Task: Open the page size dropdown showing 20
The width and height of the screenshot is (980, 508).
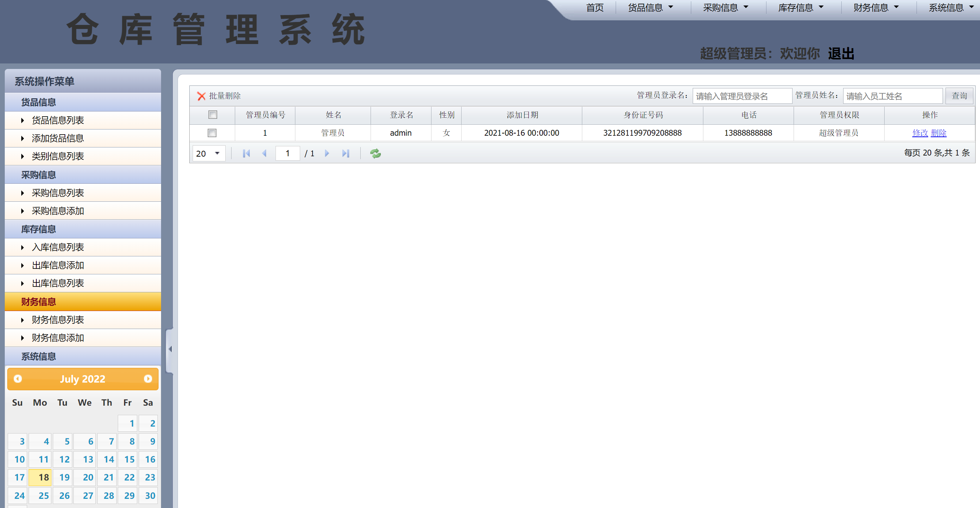Action: 208,153
